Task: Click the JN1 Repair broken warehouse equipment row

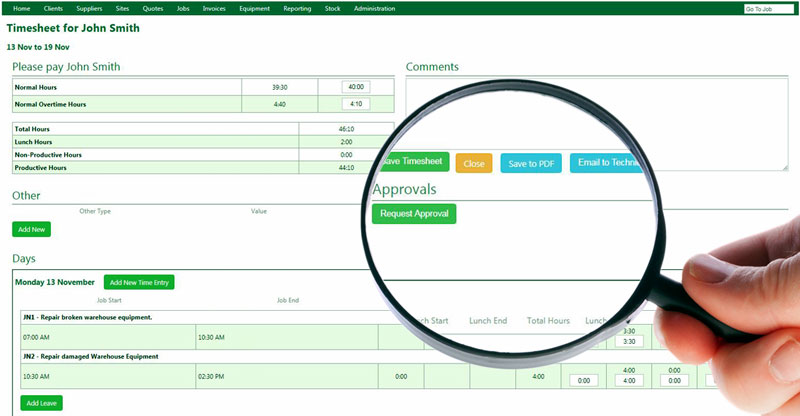Action: pos(87,317)
